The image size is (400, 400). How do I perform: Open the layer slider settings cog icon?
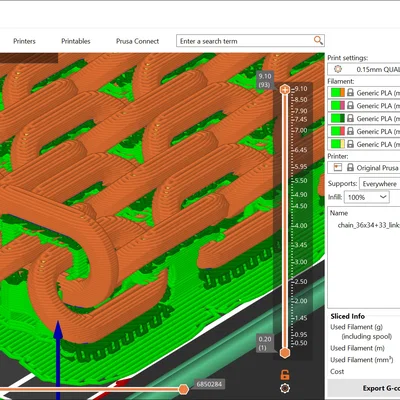point(285,388)
